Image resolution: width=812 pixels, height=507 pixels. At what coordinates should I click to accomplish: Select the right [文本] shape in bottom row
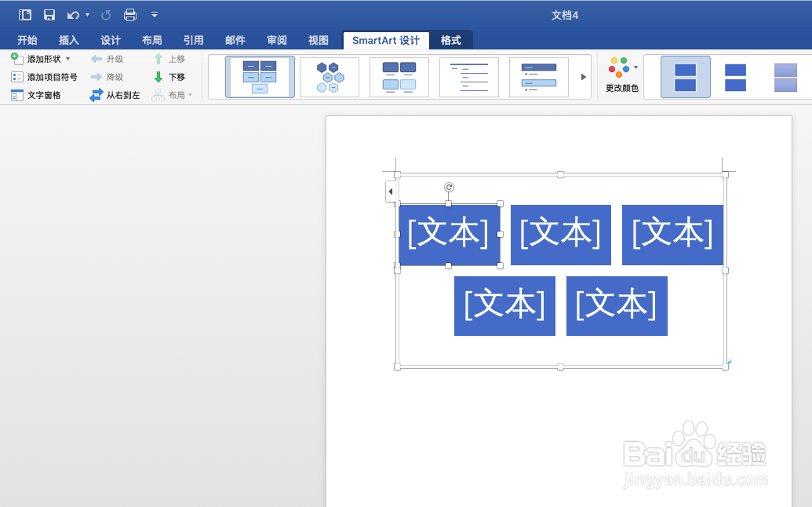(617, 306)
